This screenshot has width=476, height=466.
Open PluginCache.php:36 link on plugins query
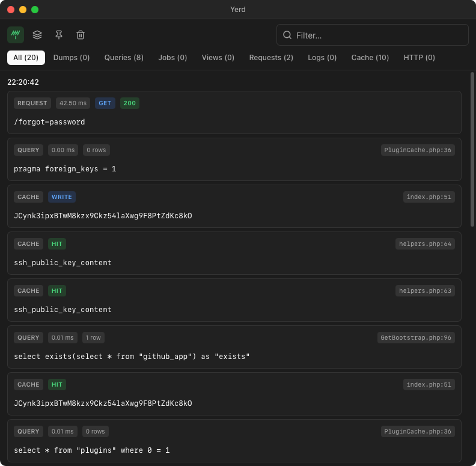418,432
